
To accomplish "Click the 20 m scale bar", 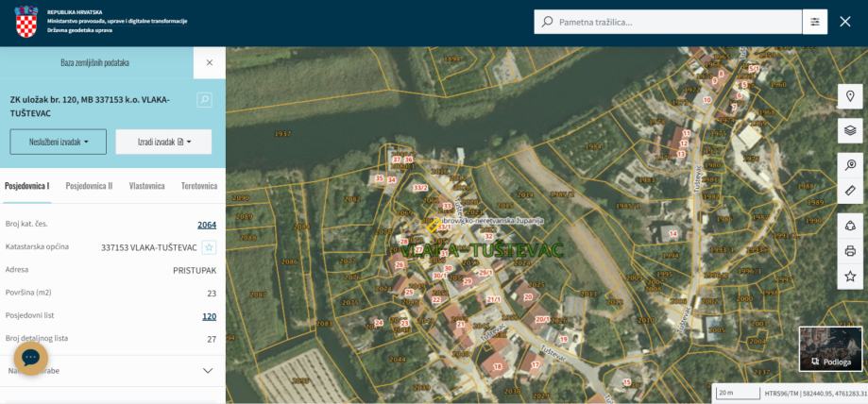I will [x=738, y=393].
